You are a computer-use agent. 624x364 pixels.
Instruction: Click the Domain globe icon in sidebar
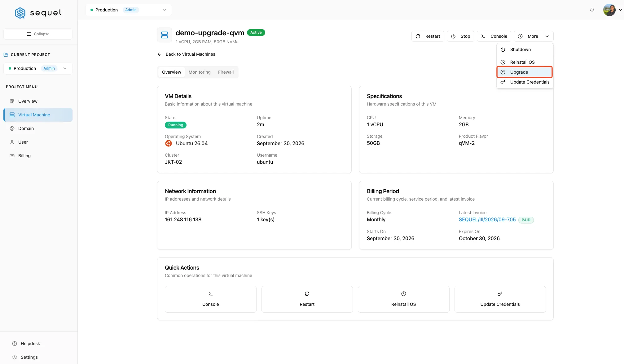point(12,128)
